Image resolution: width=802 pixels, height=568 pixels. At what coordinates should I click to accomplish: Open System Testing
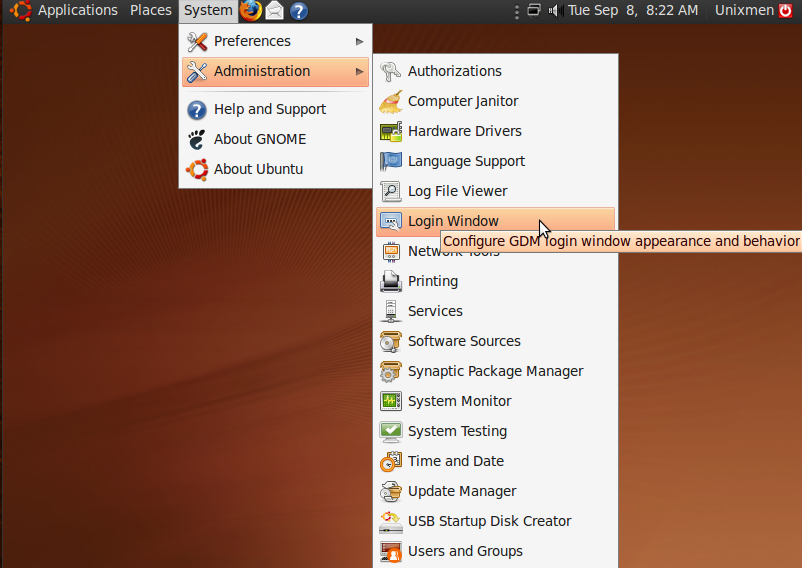[495, 431]
